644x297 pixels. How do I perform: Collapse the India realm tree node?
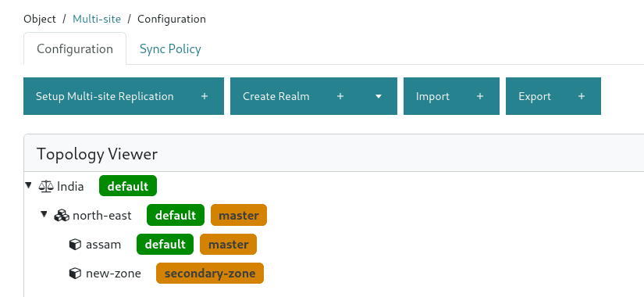(x=28, y=185)
